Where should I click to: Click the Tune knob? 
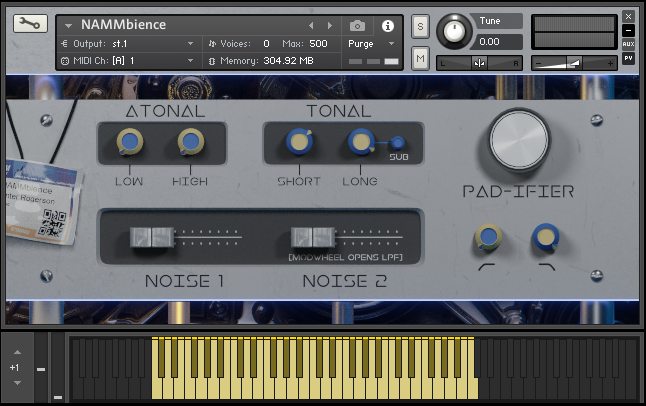tap(454, 31)
